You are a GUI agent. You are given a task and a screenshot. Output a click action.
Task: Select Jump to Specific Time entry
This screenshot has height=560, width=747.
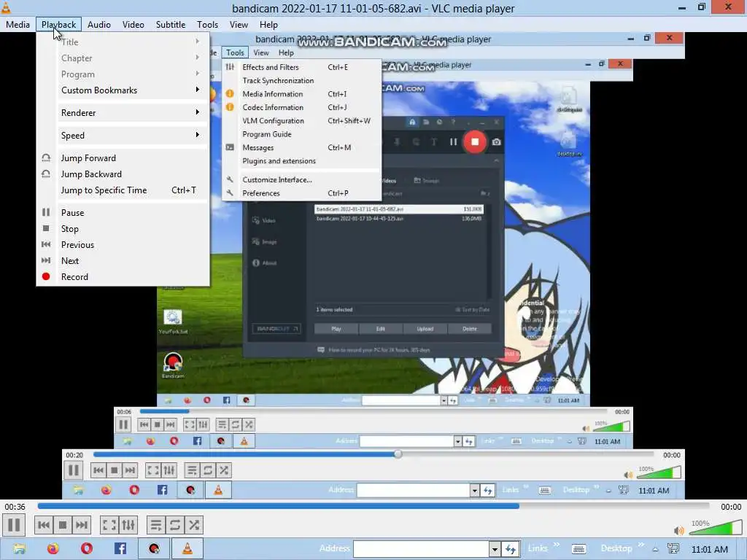123,190
